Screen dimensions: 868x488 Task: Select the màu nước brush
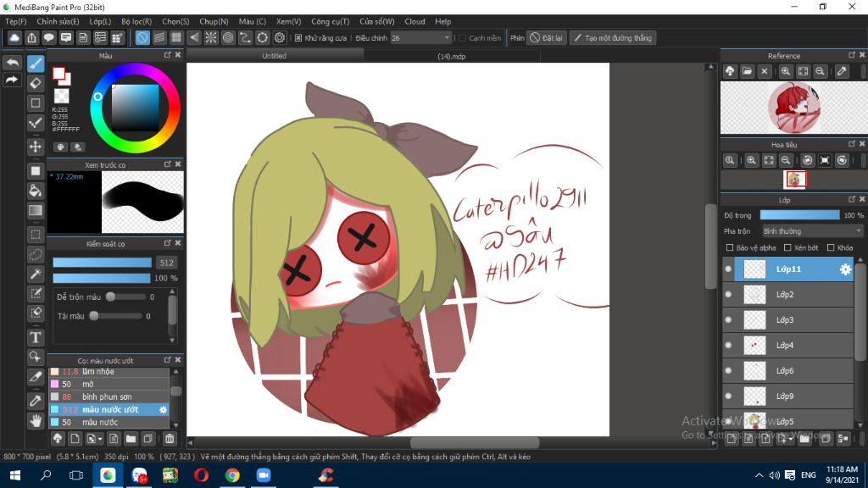pyautogui.click(x=109, y=422)
